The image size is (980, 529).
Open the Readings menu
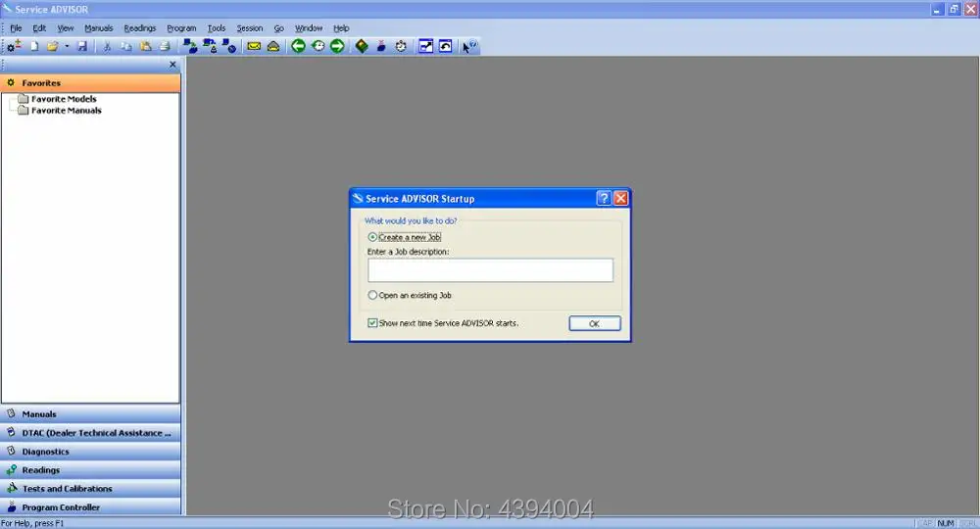tap(140, 28)
